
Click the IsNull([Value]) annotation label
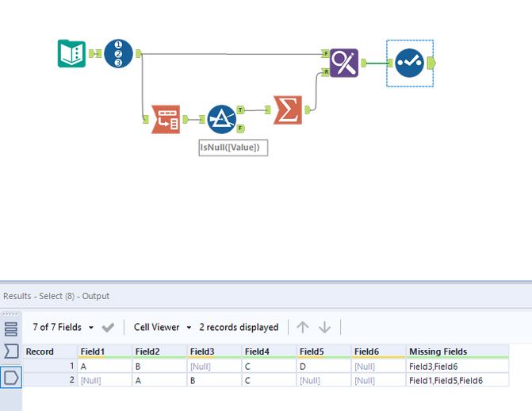[233, 148]
